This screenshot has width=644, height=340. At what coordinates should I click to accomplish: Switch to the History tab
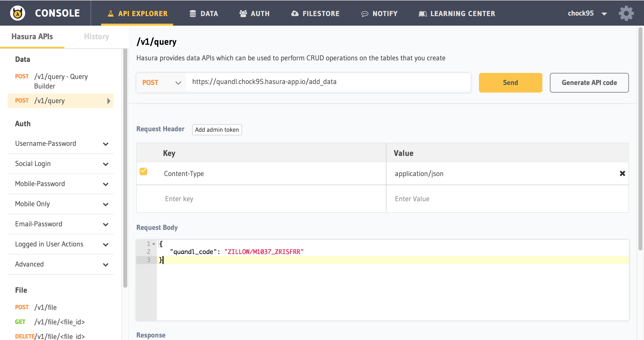click(x=96, y=37)
